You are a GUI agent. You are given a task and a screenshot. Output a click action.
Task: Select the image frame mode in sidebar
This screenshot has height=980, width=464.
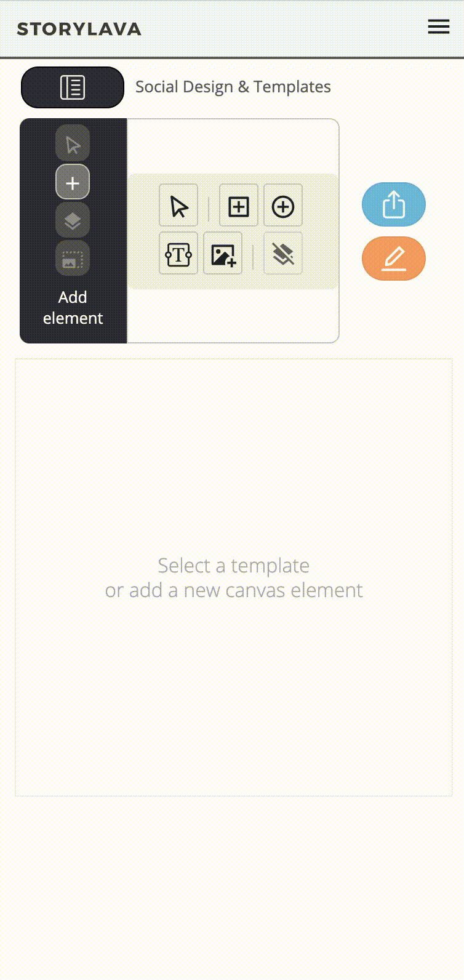pyautogui.click(x=73, y=259)
